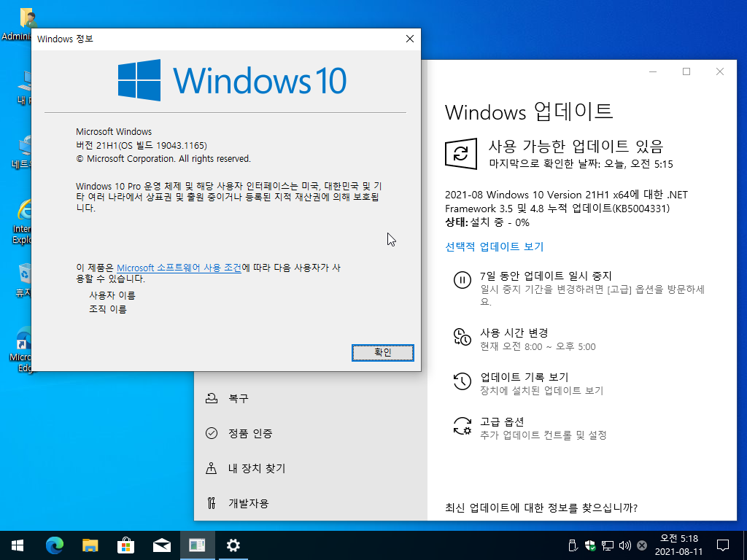Select the 네트워크 desktop icon
Image resolution: width=747 pixels, height=560 pixels.
[22, 153]
